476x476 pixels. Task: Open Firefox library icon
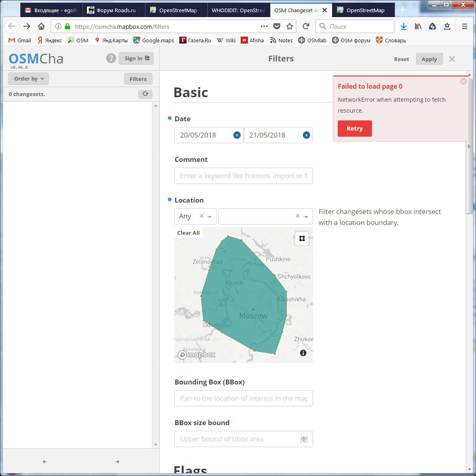point(418,26)
